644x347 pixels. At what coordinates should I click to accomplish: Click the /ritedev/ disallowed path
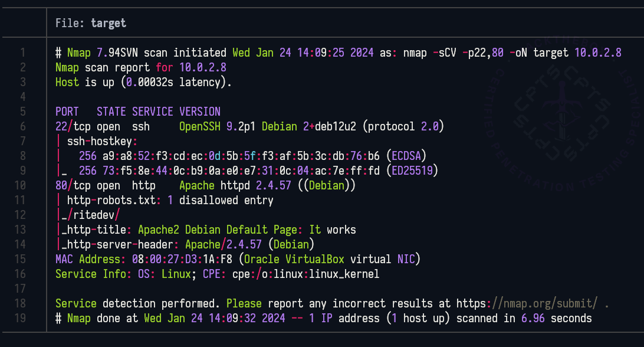click(x=93, y=215)
